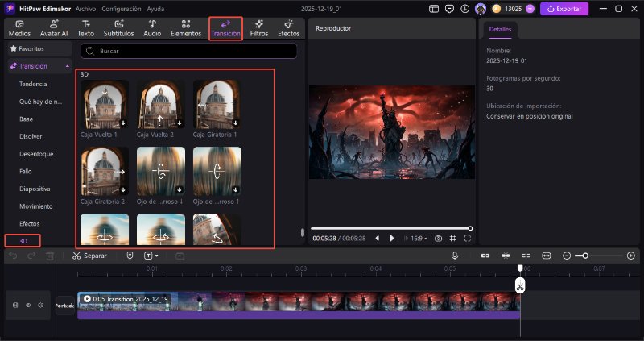Open the Medios tab

click(x=19, y=28)
